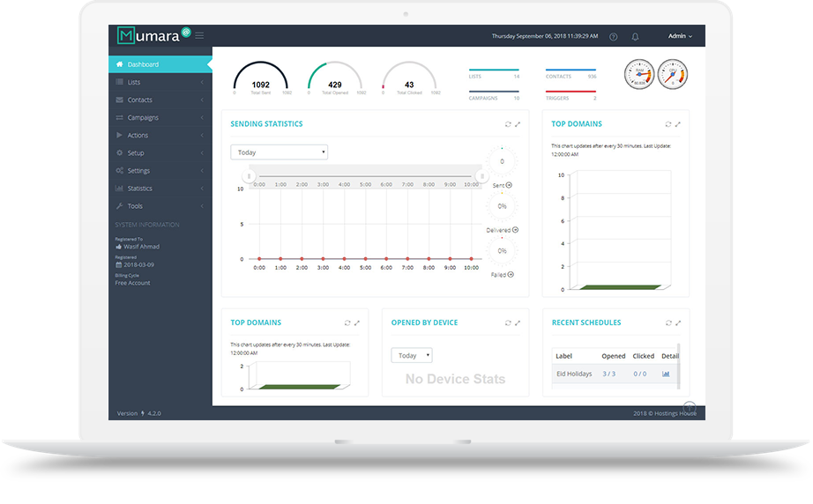Expand the Campaigns sidebar menu
Viewport: 813px width, 504px height.
pos(160,117)
